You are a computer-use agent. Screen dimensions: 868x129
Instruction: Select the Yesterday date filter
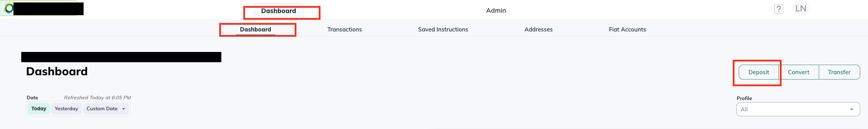click(x=66, y=109)
